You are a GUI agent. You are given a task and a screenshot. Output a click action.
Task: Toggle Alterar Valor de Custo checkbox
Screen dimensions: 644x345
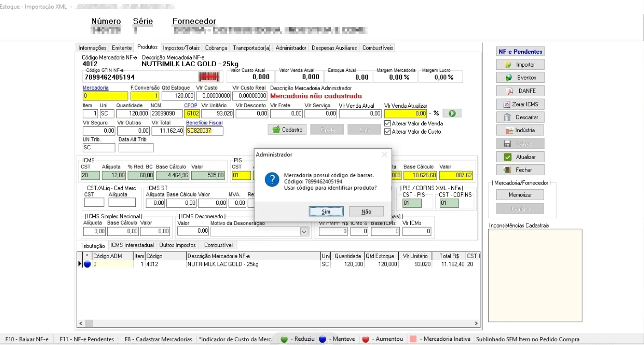[x=388, y=132]
